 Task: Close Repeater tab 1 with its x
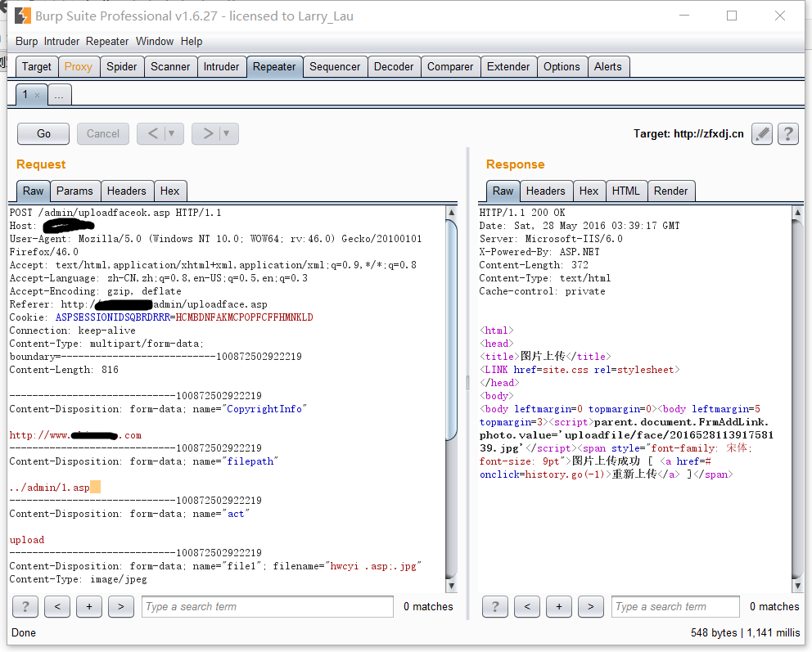[x=37, y=95]
